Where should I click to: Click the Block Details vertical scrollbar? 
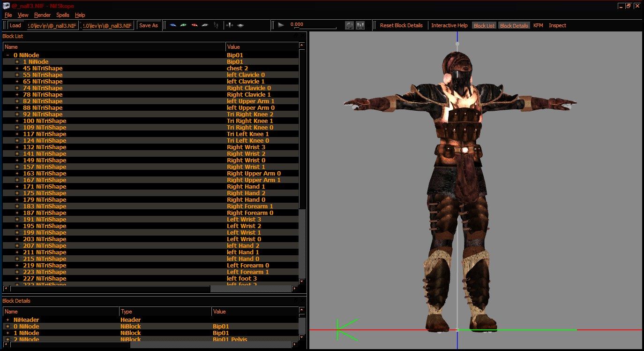coord(302,324)
